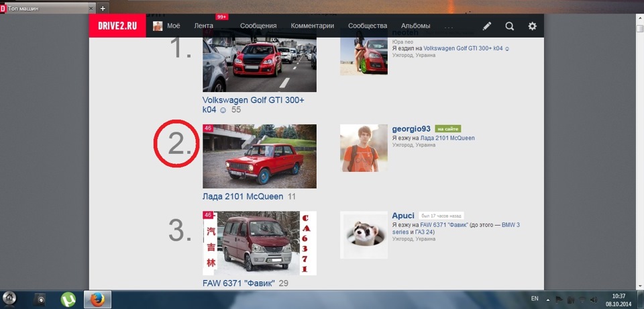The image size is (644, 309).
Task: Click the vertical scrollbar thumb at right edge
Action: point(640,28)
